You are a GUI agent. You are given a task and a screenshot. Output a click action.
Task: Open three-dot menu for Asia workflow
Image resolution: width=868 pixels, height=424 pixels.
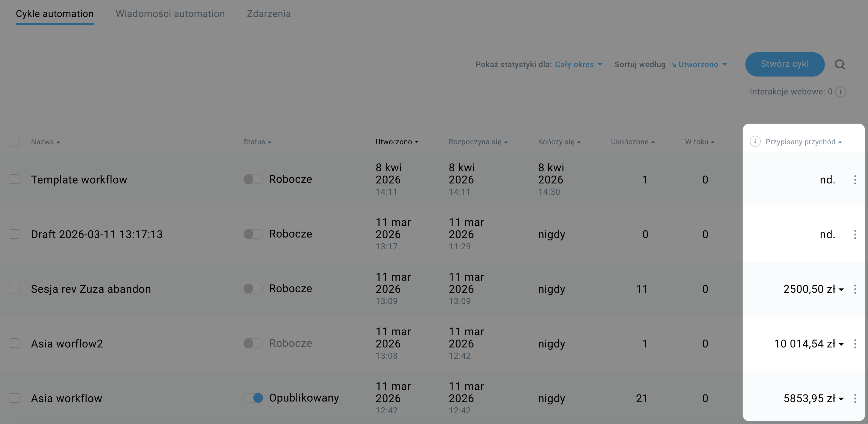pos(855,398)
